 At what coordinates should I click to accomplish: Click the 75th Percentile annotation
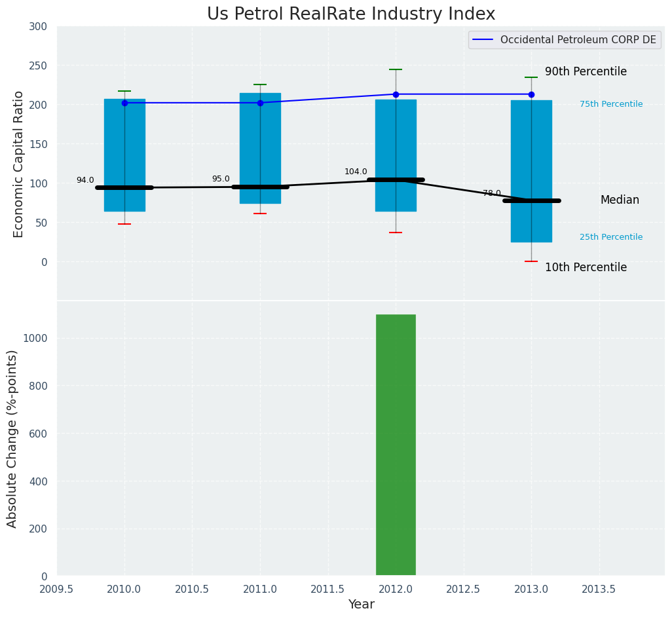610,104
